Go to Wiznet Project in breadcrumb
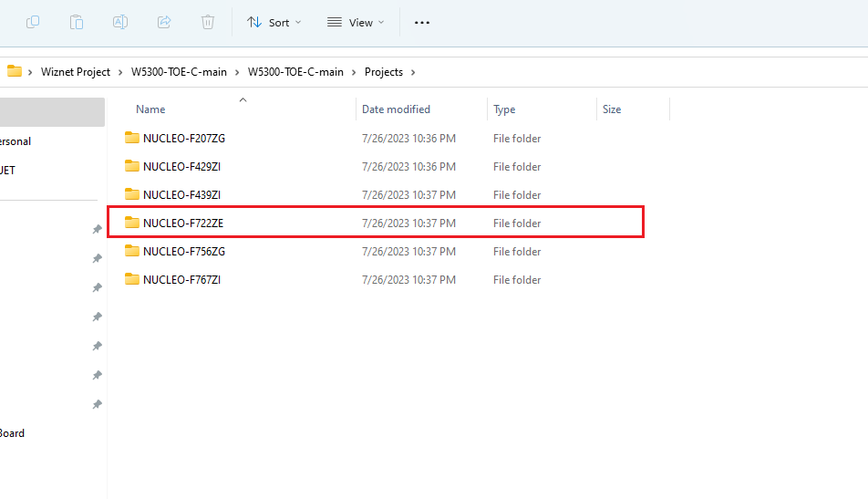Screen dimensions: 868x499 pos(76,72)
